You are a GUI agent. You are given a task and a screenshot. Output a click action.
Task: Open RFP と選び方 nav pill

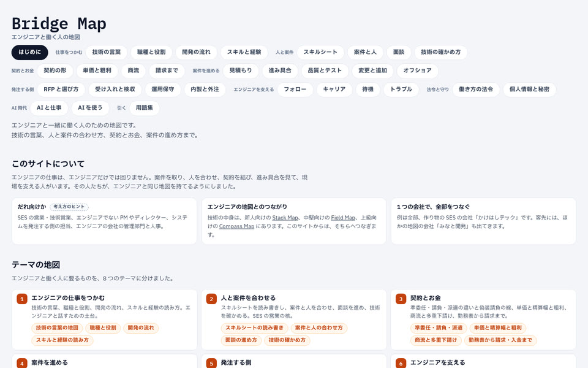(x=61, y=90)
